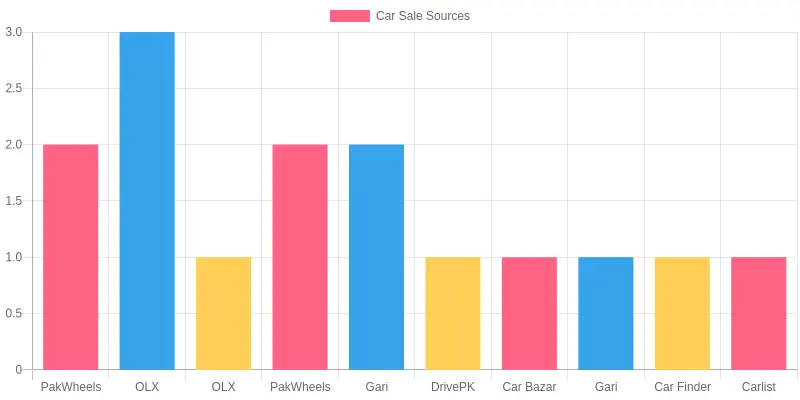
Task: Select the yellow OLX bar
Action: 223,313
